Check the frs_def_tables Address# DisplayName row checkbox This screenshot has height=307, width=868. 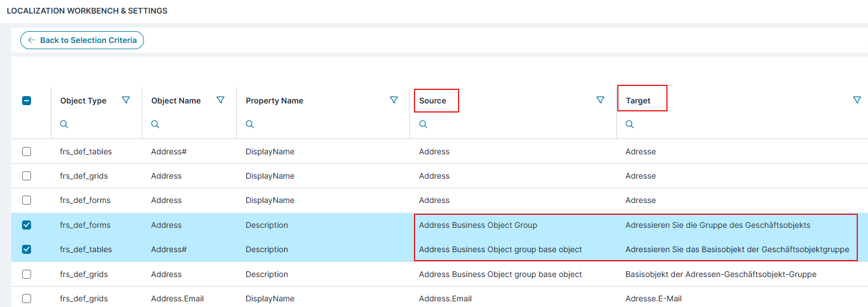tap(27, 152)
